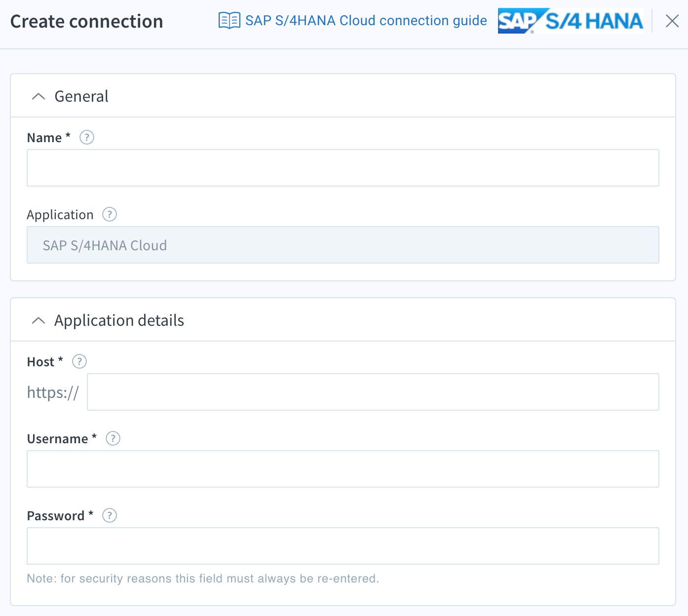Focus the Password input field
Viewport: 688px width, 616px height.
[x=343, y=546]
